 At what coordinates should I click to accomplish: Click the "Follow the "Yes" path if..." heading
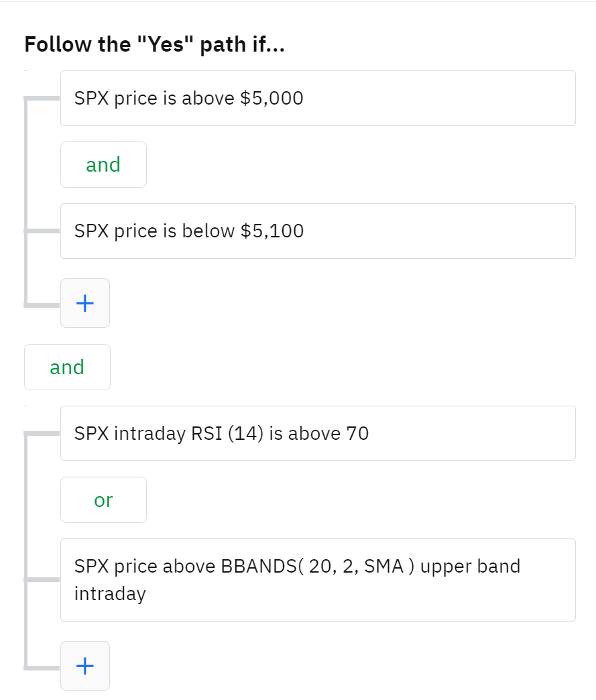tap(155, 45)
